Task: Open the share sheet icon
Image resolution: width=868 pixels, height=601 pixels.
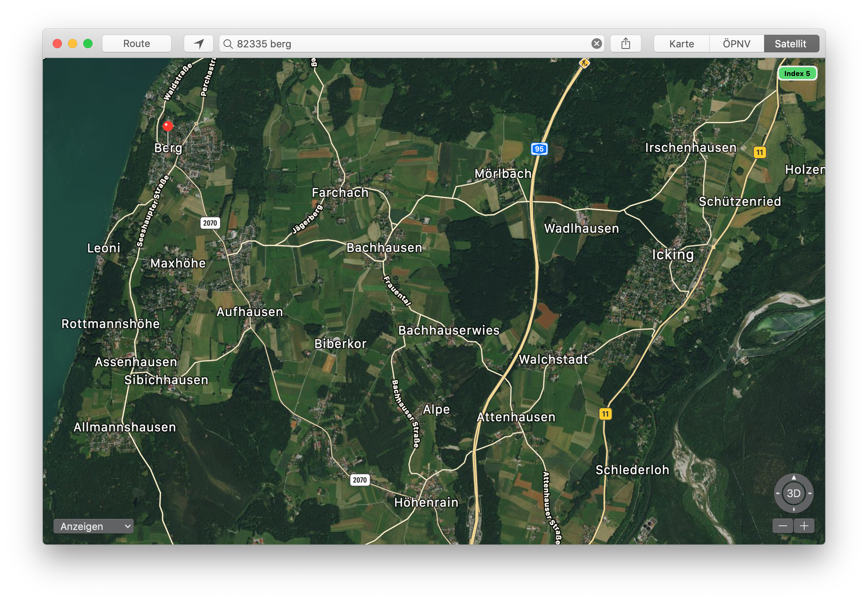Action: [x=625, y=44]
